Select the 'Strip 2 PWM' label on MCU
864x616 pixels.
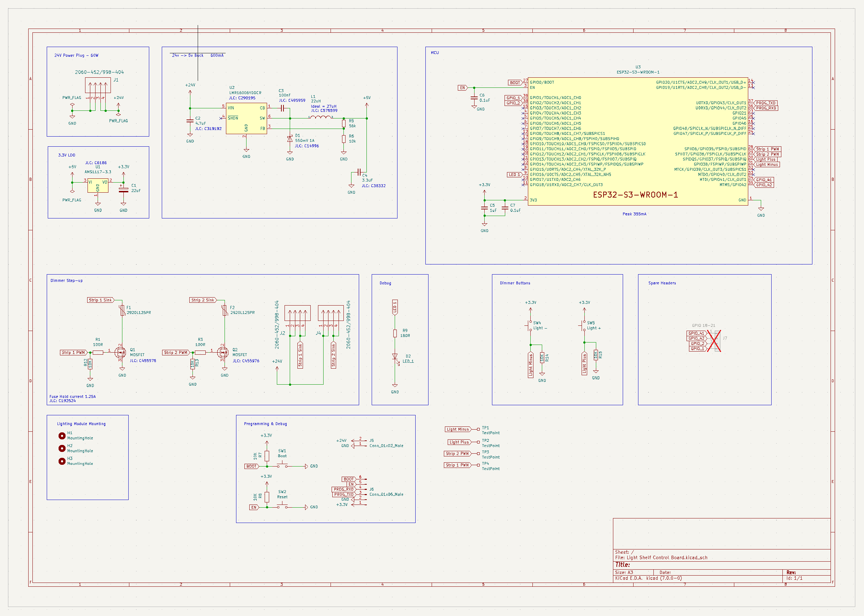pyautogui.click(x=767, y=154)
